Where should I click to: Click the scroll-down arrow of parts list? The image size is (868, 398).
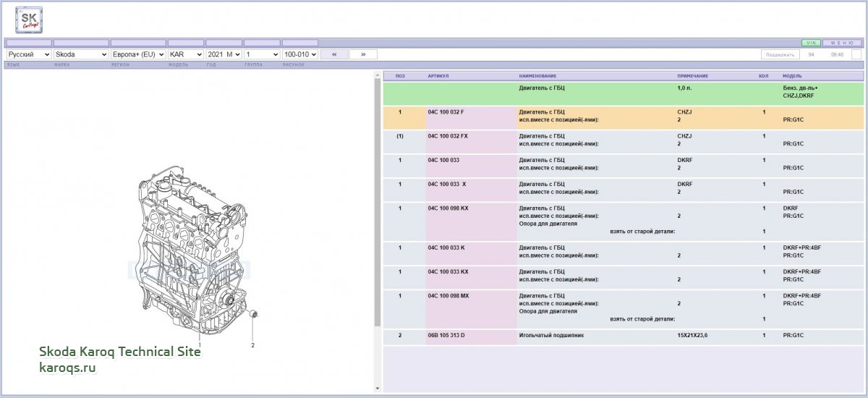pyautogui.click(x=377, y=389)
